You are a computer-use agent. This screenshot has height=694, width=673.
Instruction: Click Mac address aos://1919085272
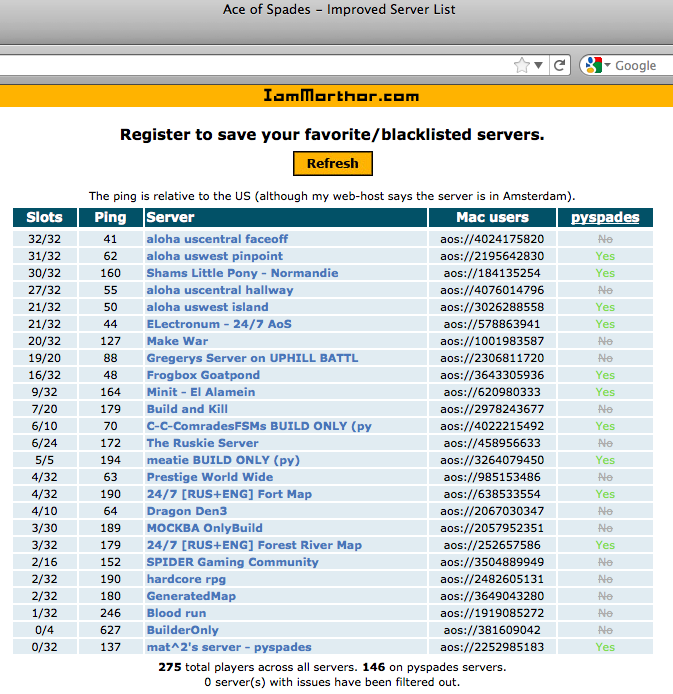coord(492,613)
